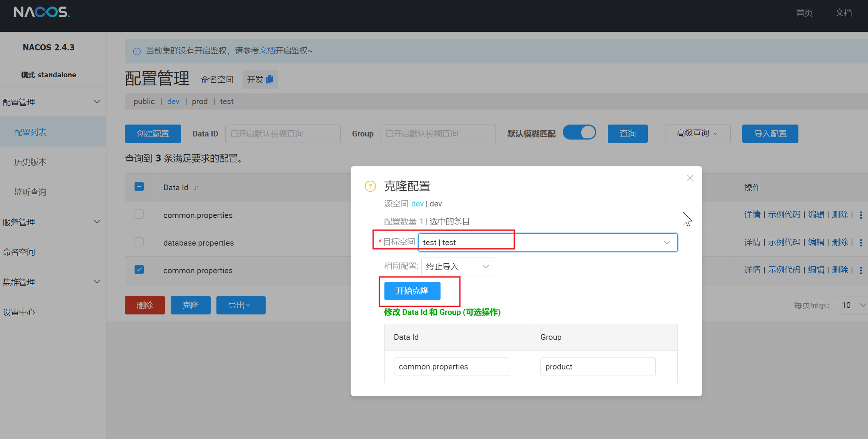This screenshot has width=868, height=439.
Task: Click the Data Id sort icon
Action: (x=196, y=188)
